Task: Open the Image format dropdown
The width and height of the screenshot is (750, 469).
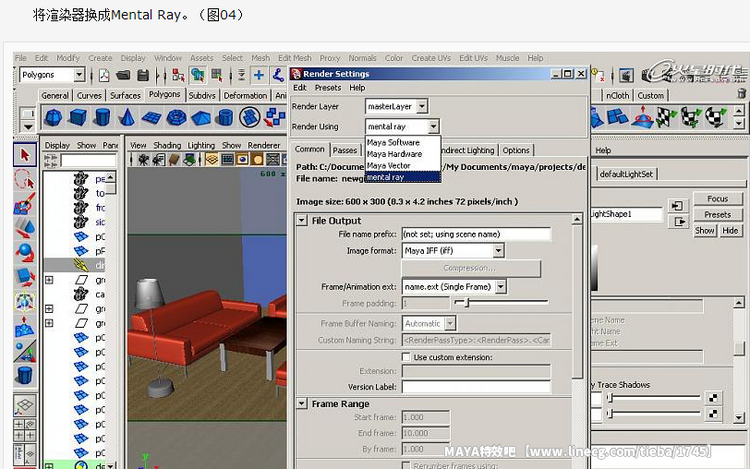Action: 498,251
